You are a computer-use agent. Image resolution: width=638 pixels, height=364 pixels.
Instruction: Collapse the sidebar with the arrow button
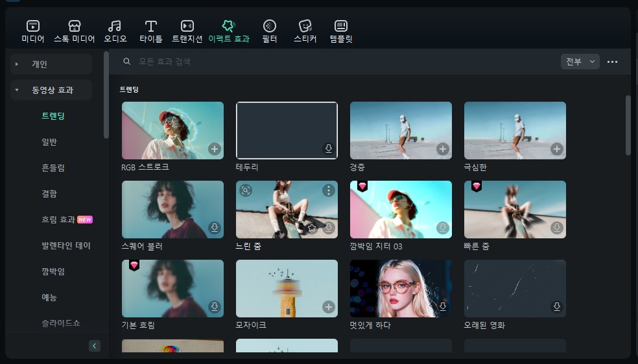coord(95,346)
